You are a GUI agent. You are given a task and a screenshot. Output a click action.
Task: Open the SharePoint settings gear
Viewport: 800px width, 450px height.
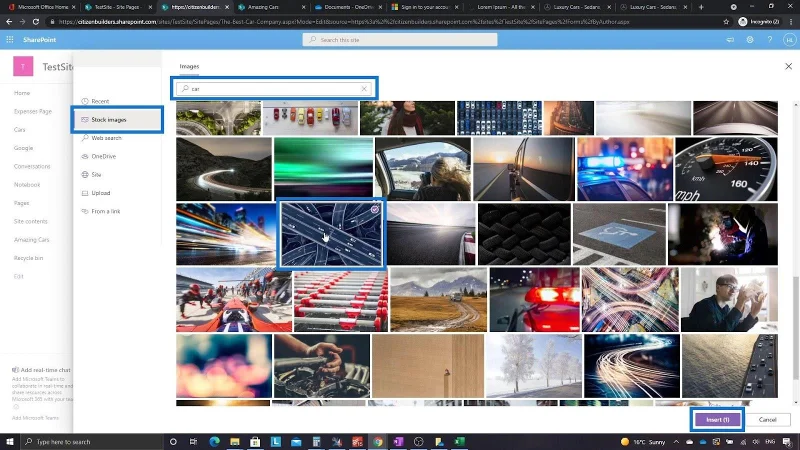tap(749, 39)
